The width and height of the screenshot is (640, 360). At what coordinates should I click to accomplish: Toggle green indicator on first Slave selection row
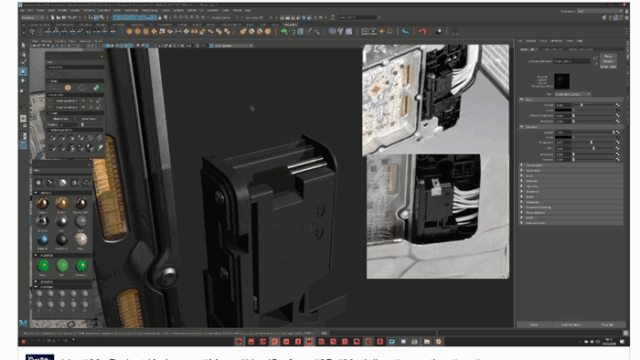(x=84, y=101)
